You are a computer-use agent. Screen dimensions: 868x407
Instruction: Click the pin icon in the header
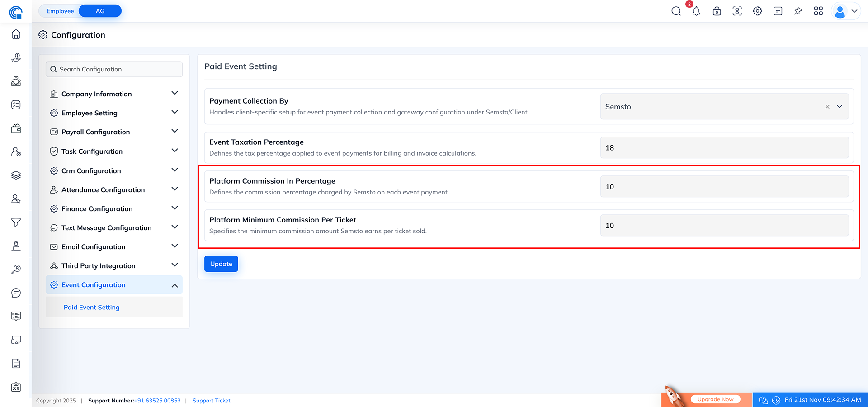point(798,11)
